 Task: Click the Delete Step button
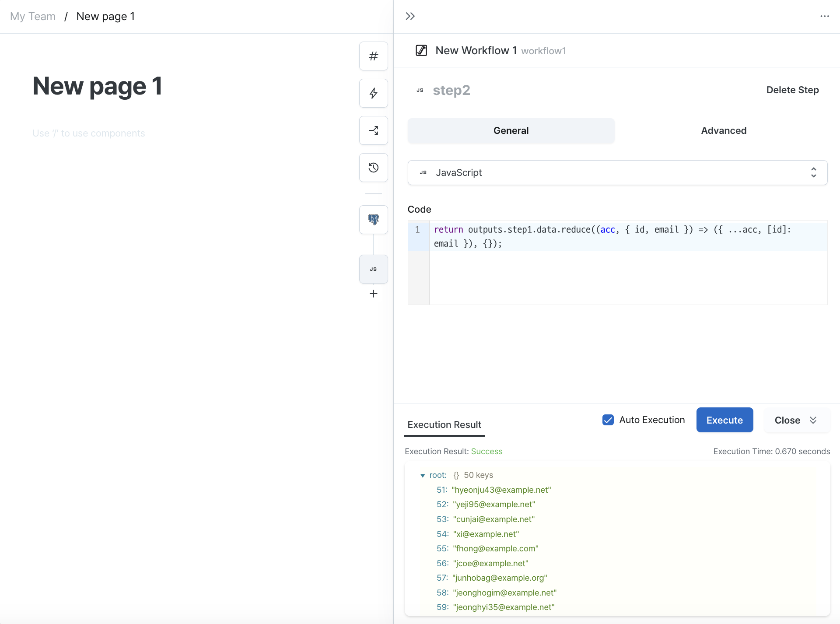pos(792,90)
